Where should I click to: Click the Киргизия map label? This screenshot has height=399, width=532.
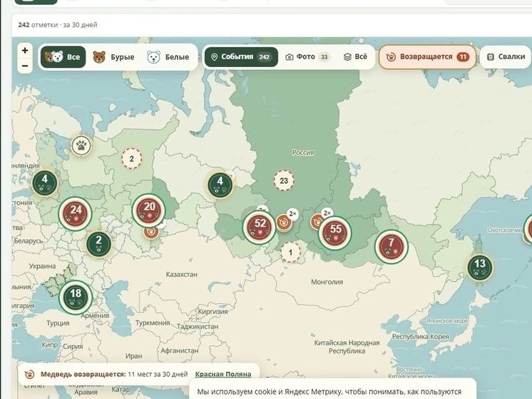[213, 311]
